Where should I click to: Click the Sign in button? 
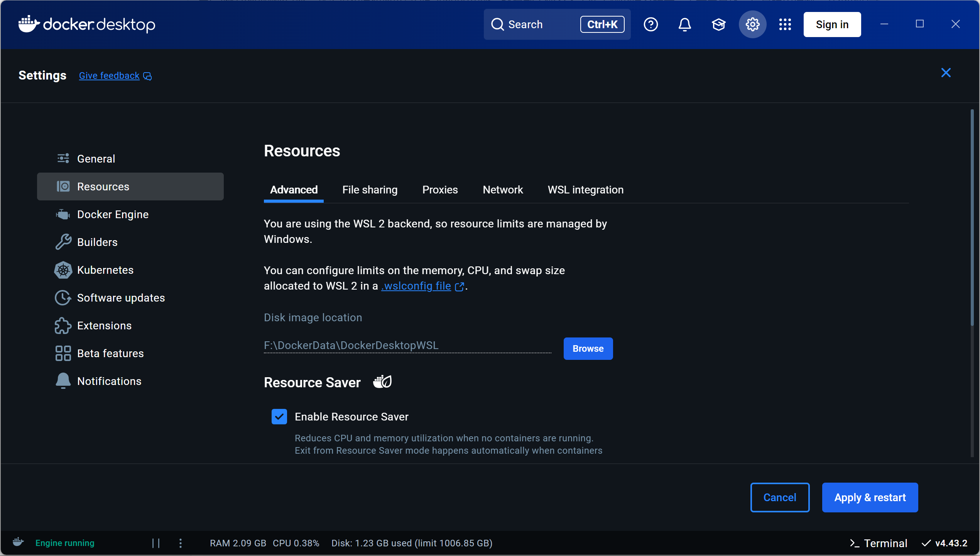pos(832,24)
